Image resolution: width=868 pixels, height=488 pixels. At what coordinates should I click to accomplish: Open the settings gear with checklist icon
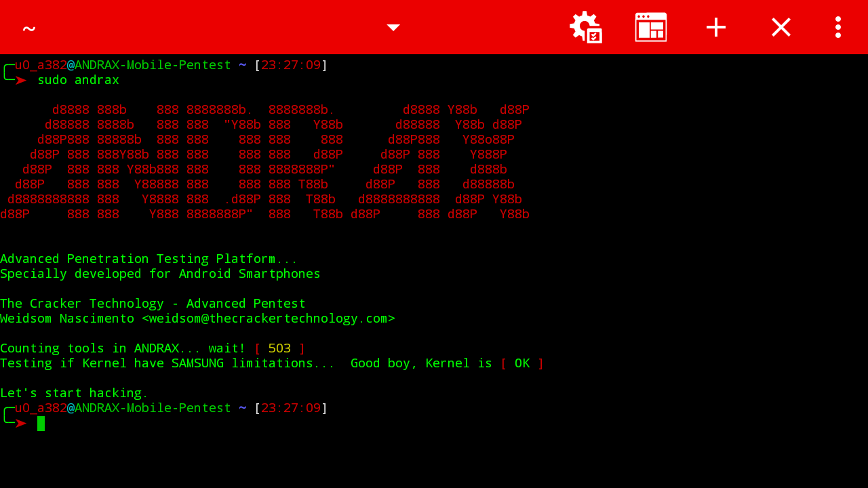point(586,27)
